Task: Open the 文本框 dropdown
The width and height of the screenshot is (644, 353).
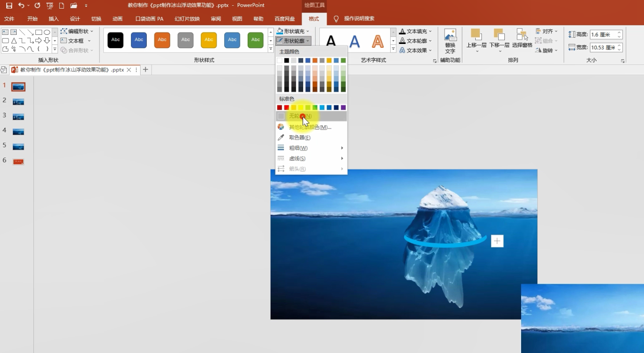Action: click(76, 41)
